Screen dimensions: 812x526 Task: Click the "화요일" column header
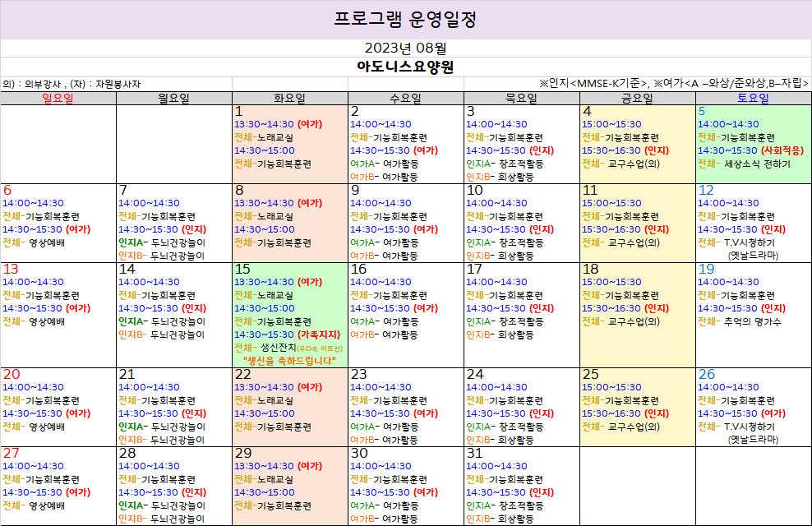(x=290, y=99)
